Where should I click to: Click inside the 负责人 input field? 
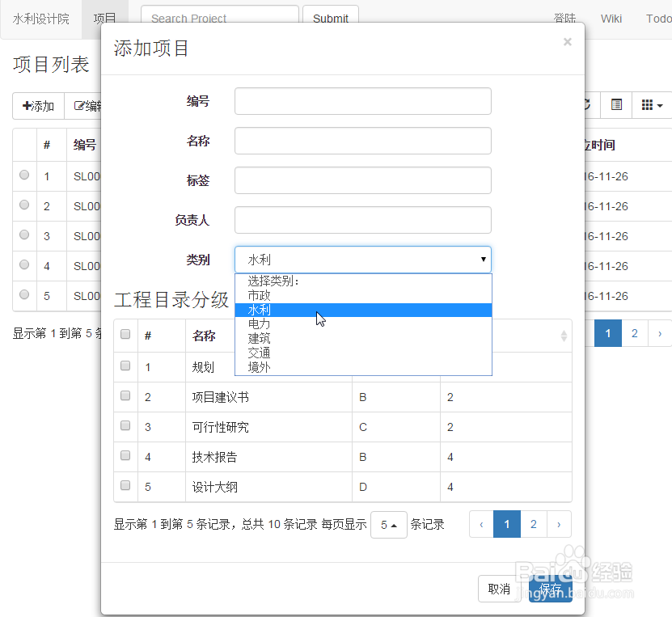tap(363, 220)
